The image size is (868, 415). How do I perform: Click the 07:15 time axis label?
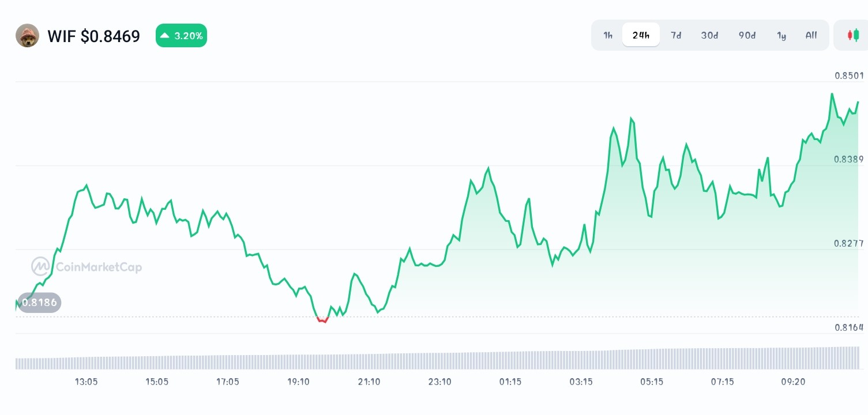[722, 382]
